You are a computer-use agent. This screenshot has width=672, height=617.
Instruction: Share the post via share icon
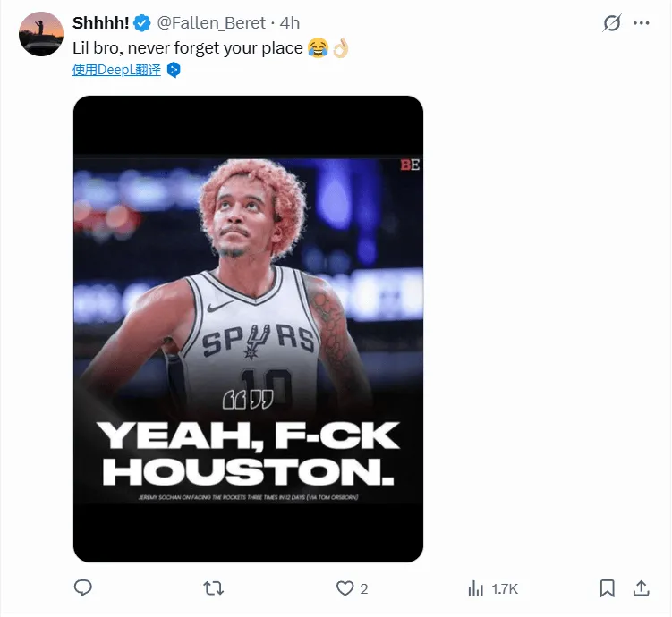coord(641,587)
